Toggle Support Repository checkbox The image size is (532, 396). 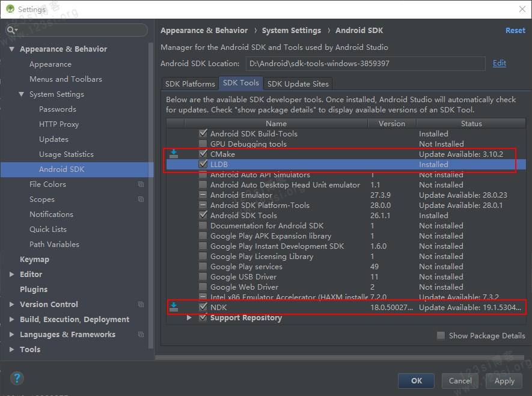(x=203, y=318)
